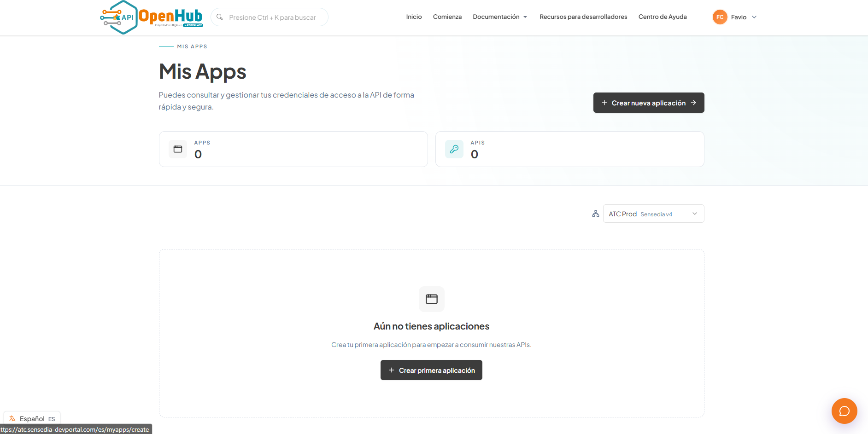Click the search magnifier icon
The width and height of the screenshot is (868, 434).
[x=220, y=17]
